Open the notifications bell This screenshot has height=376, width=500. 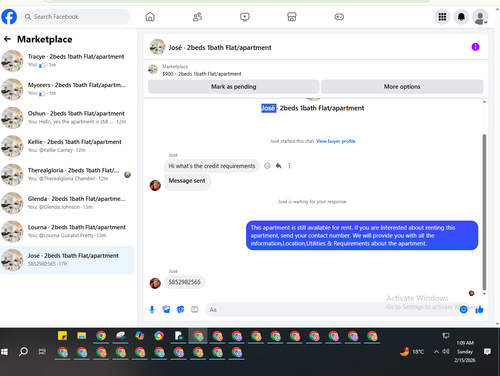pos(461,17)
